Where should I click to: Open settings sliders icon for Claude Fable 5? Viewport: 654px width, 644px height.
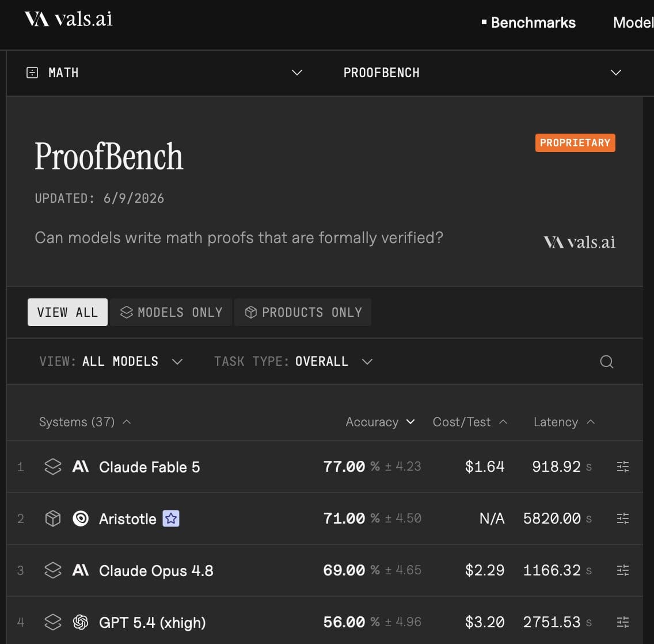(x=623, y=467)
